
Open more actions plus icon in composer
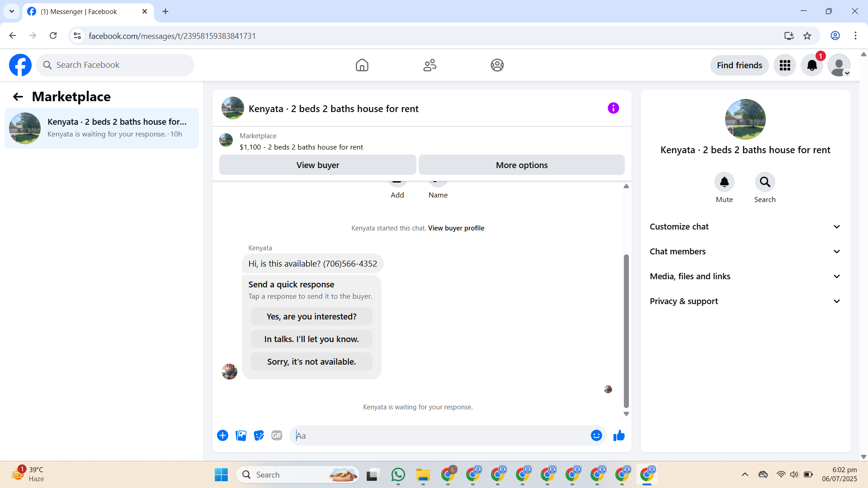(222, 436)
